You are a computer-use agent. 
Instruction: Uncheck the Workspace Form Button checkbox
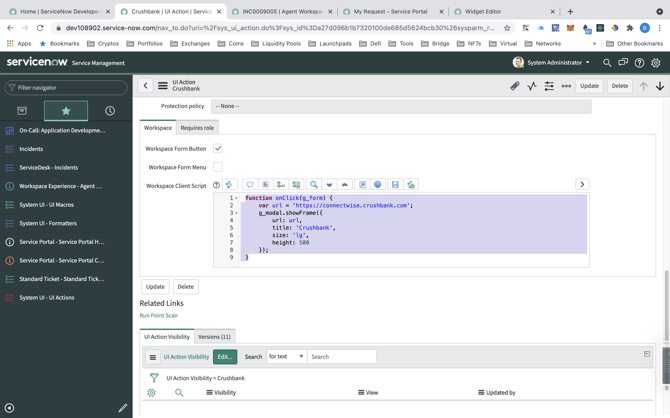pos(218,148)
